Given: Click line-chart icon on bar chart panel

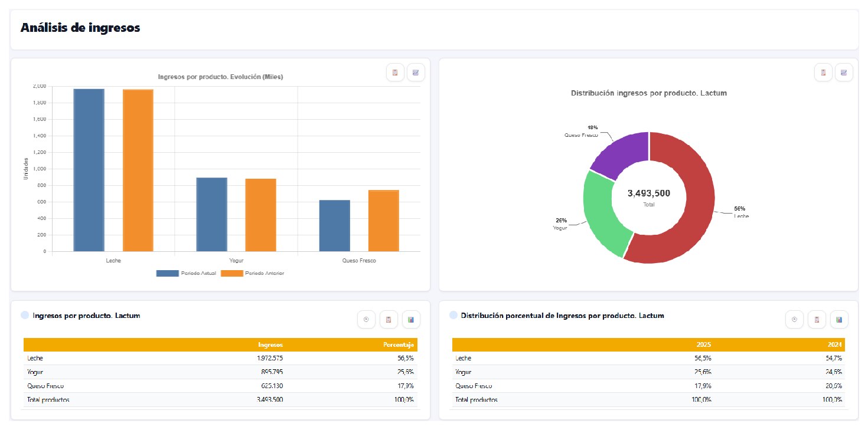Looking at the screenshot, I should (x=416, y=73).
